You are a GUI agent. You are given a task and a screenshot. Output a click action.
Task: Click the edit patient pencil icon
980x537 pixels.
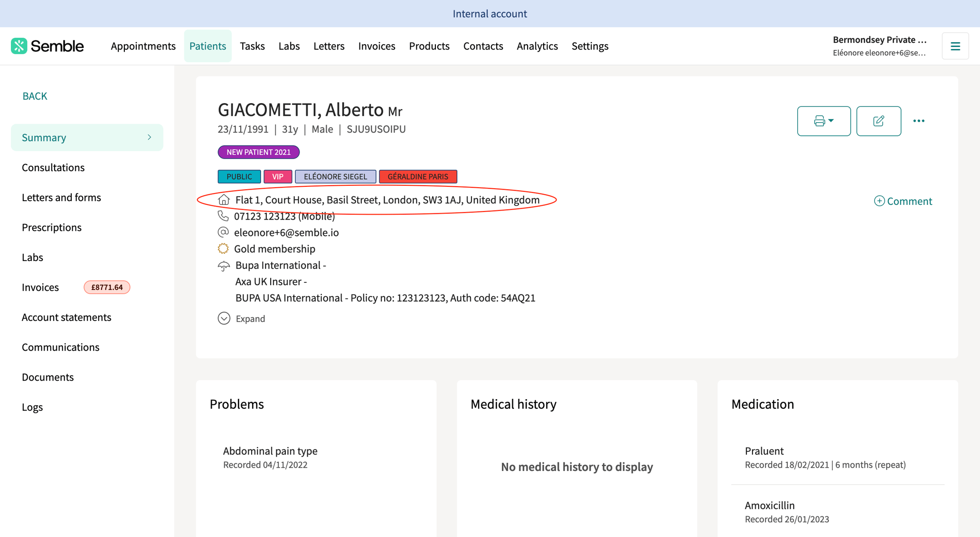(878, 121)
